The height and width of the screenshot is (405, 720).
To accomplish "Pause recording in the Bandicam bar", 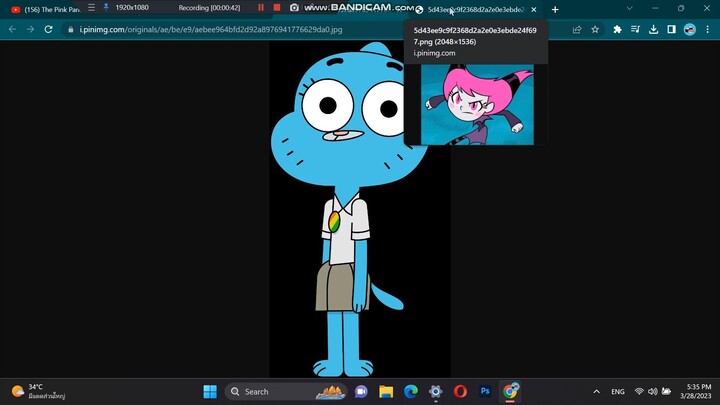I will (261, 7).
